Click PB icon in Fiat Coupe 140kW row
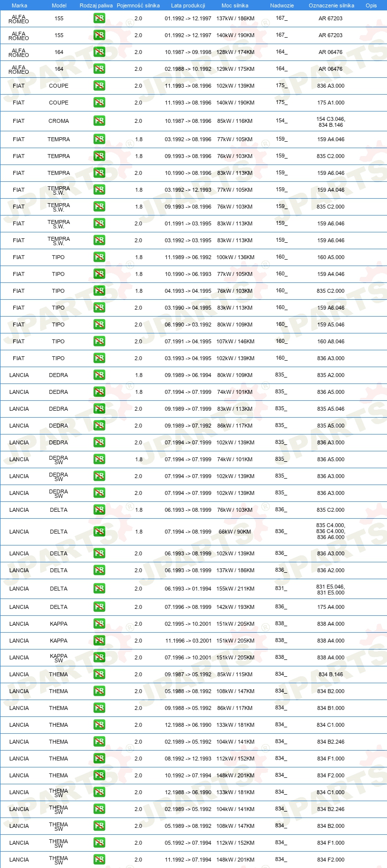 99,103
